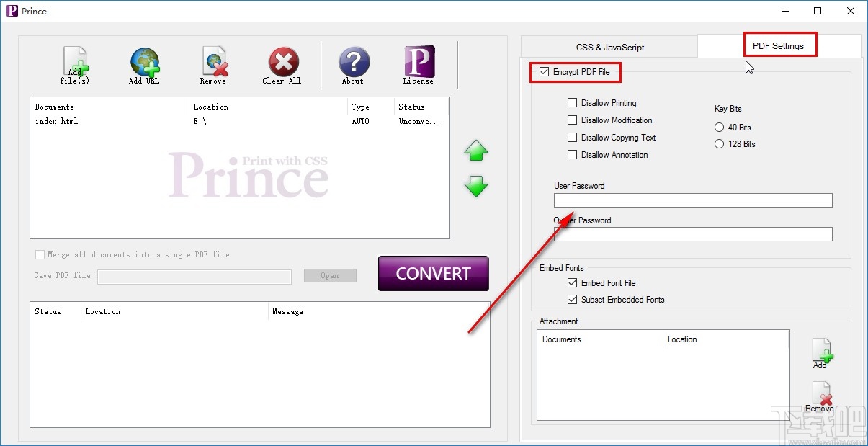Toggle Merge all documents into single PDF checkbox
This screenshot has height=446, width=868.
pyautogui.click(x=40, y=254)
